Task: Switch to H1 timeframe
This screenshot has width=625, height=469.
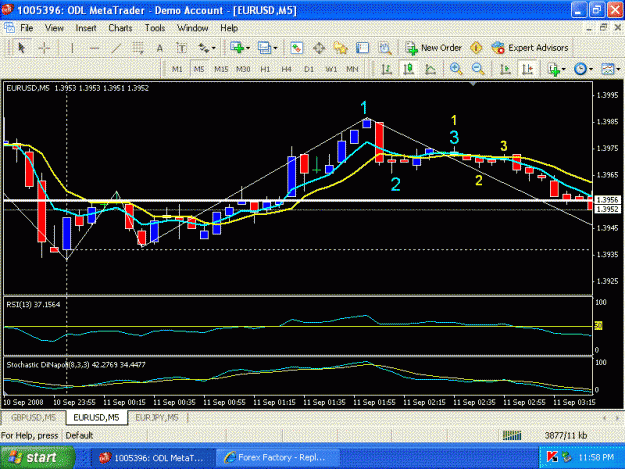Action: [265, 69]
